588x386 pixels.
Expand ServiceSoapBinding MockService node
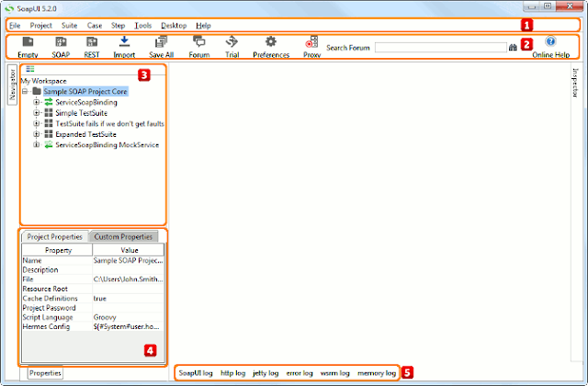(37, 145)
